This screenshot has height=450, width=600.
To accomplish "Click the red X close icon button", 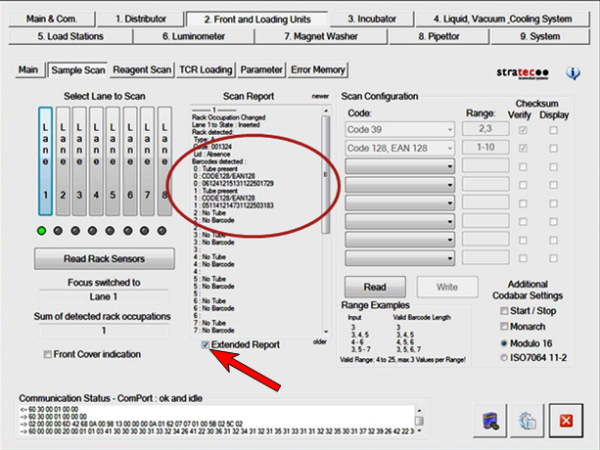I will point(565,420).
